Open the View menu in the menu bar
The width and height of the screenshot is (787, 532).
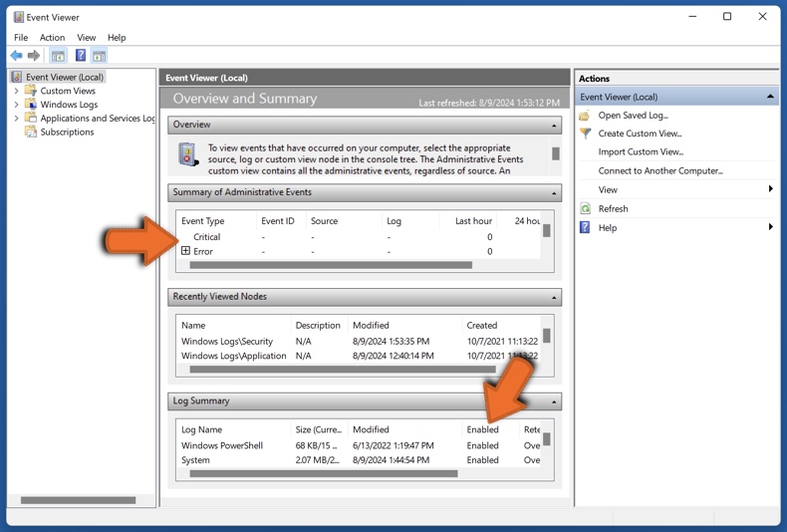(87, 38)
